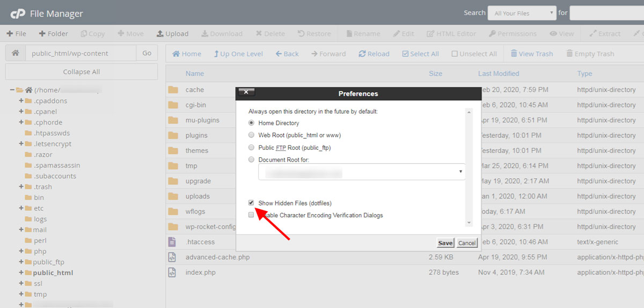The height and width of the screenshot is (308, 644).
Task: Click the path input field
Action: (x=80, y=53)
